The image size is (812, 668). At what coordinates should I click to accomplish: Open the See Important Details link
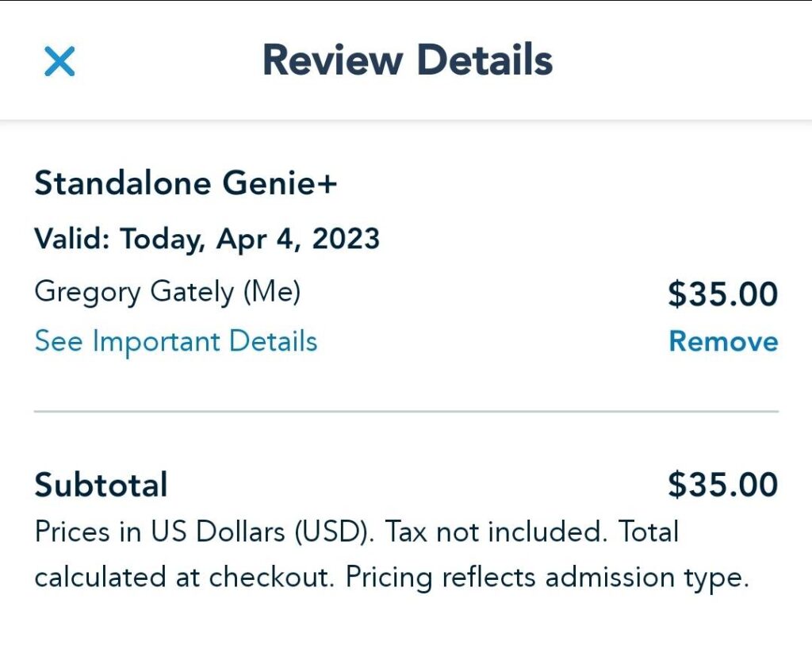[x=175, y=341]
